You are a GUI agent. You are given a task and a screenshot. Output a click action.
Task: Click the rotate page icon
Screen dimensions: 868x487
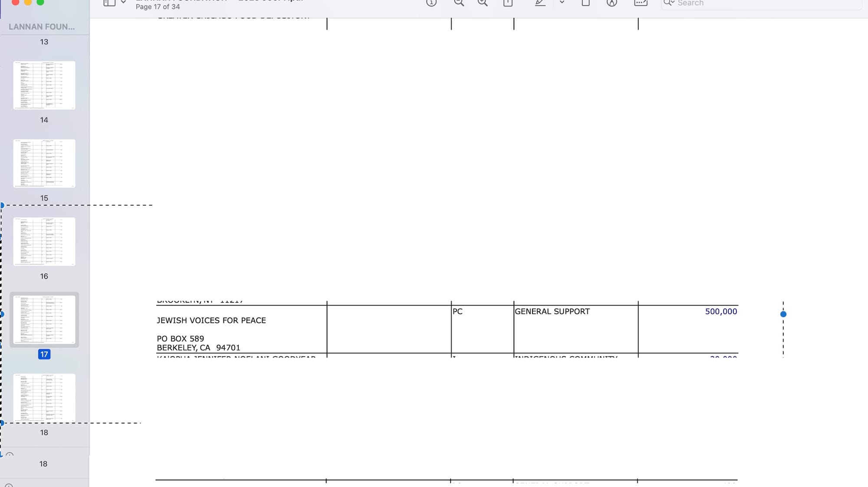coord(585,3)
